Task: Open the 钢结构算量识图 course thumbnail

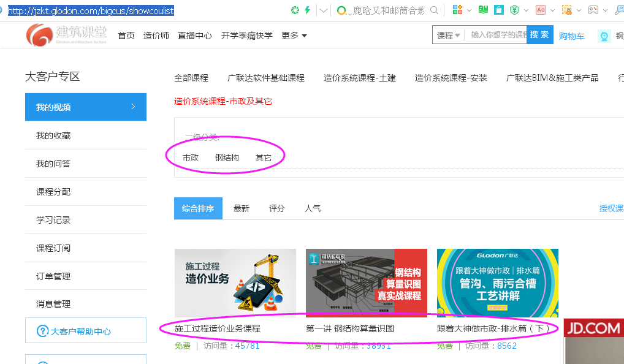Action: [367, 283]
